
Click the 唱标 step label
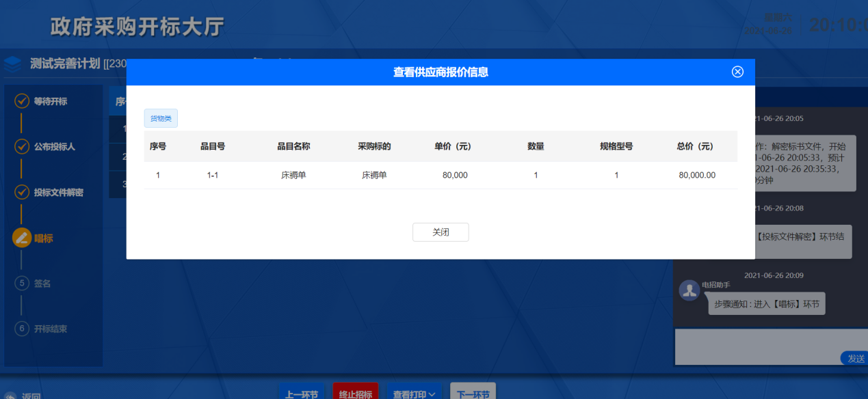click(x=44, y=238)
